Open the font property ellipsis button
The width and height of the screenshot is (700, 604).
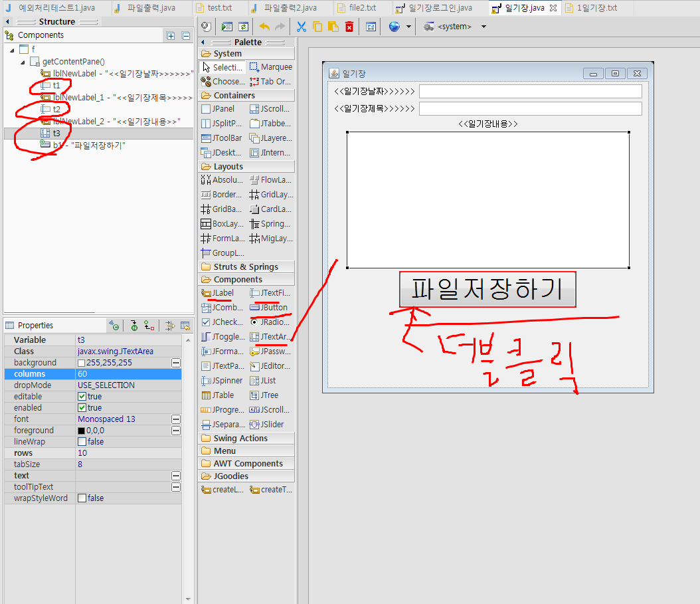[176, 419]
